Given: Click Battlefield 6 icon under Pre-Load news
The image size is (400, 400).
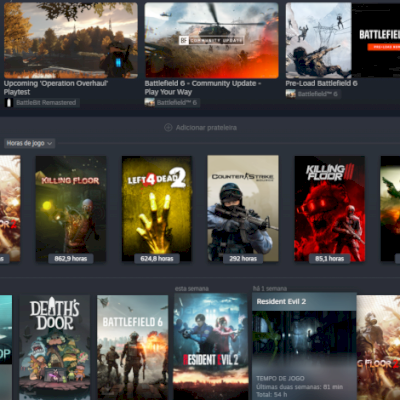Looking at the screenshot, I should pyautogui.click(x=291, y=94).
